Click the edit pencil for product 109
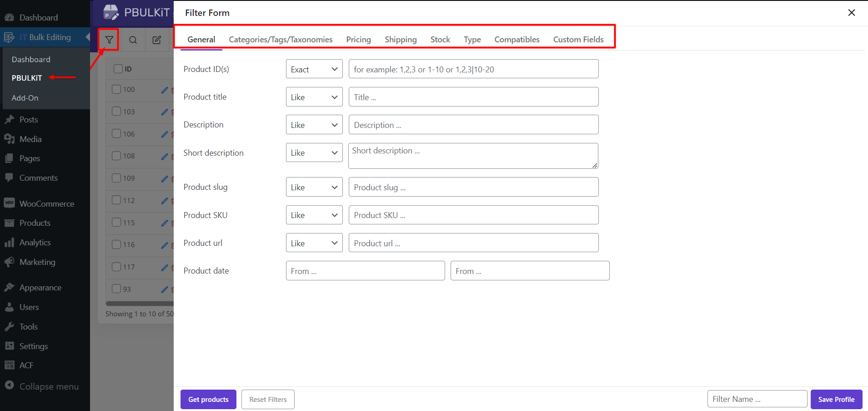Viewport: 868px width, 411px height. click(x=165, y=179)
